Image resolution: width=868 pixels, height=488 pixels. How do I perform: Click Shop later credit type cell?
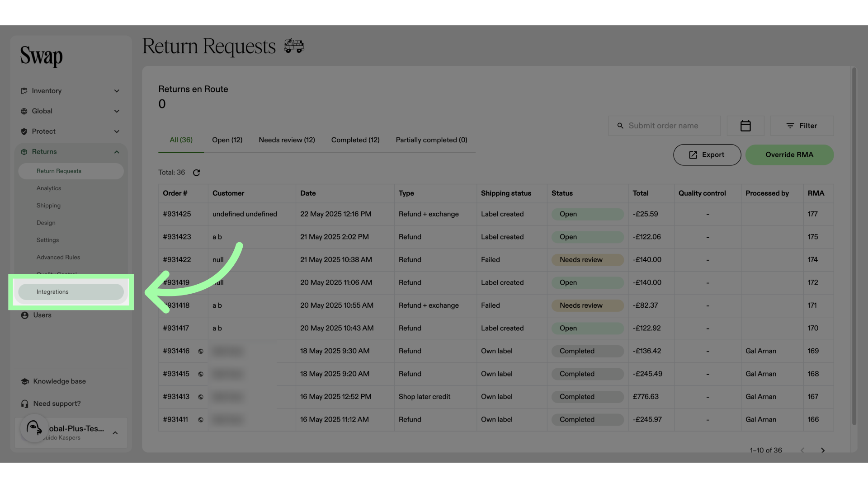[x=425, y=397]
